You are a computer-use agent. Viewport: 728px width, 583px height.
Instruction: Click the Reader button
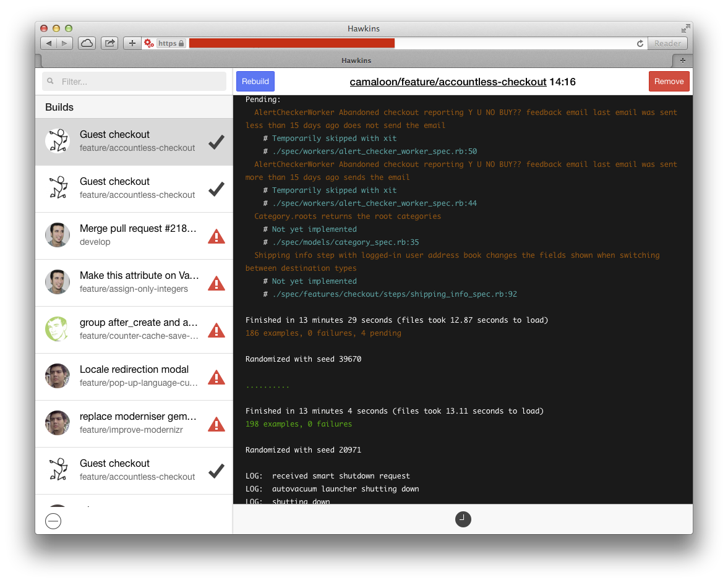pyautogui.click(x=667, y=43)
